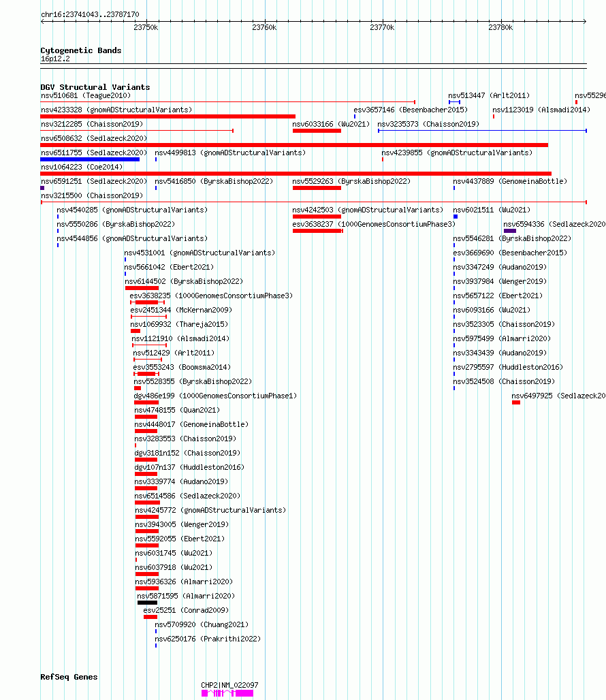Click the nsv1064223 (Coe2014) label
This screenshot has height=700, width=606.
[82, 167]
